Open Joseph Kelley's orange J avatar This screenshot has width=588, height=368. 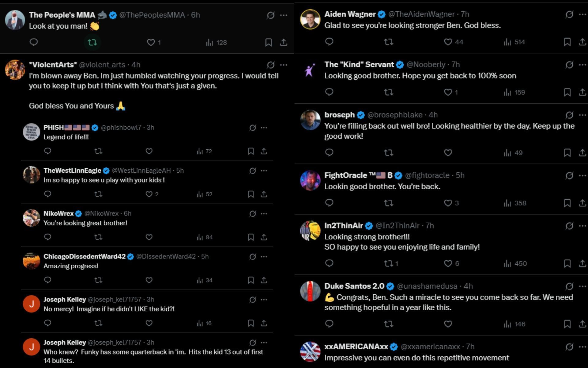[x=31, y=304]
